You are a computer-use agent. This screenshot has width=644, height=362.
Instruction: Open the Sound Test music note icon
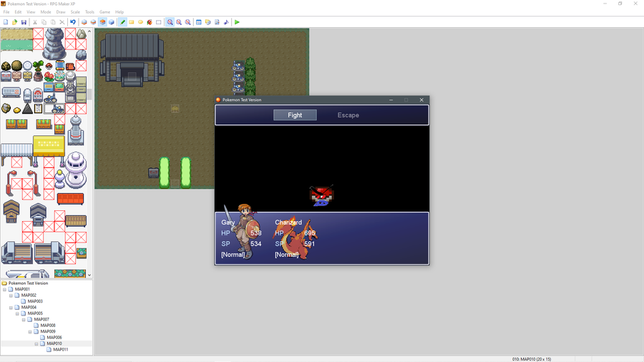point(226,22)
